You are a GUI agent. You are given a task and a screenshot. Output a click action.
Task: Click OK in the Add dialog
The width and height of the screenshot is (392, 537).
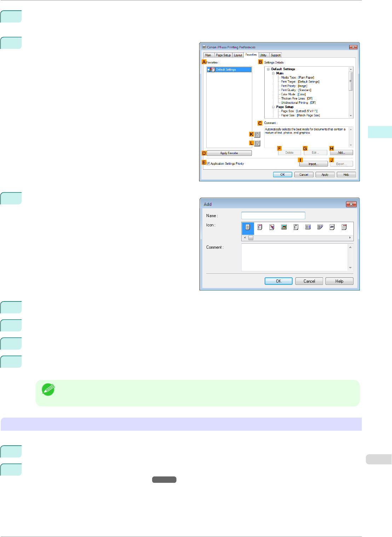click(279, 281)
